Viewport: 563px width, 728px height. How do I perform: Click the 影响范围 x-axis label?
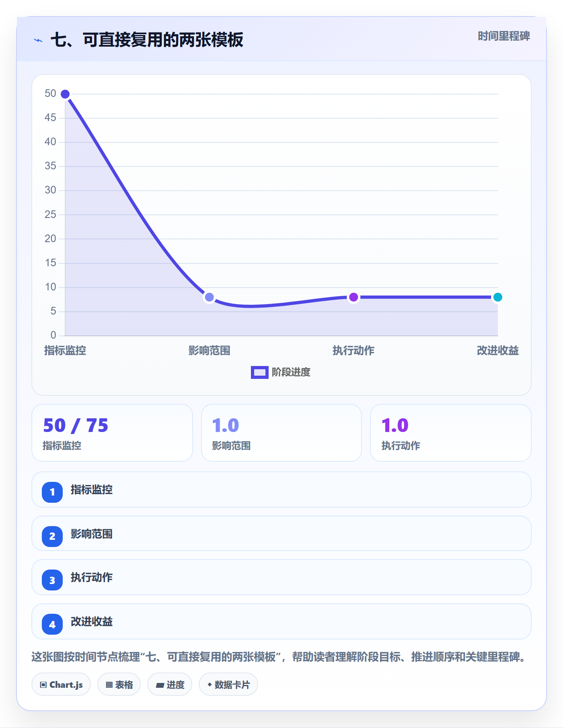209,351
